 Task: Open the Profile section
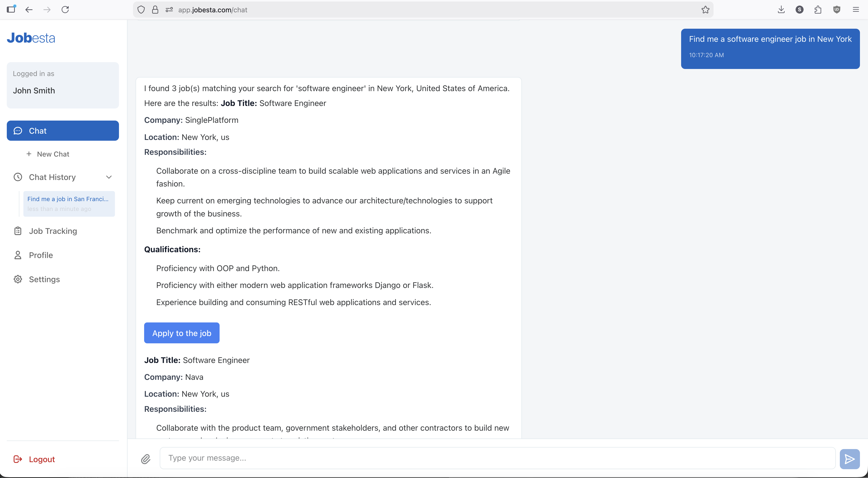pyautogui.click(x=41, y=255)
